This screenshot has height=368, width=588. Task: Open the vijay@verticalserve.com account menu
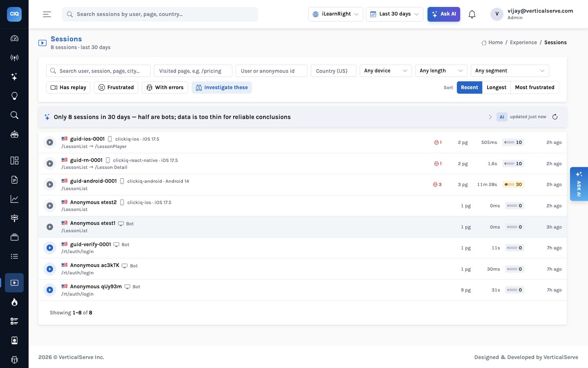click(532, 14)
